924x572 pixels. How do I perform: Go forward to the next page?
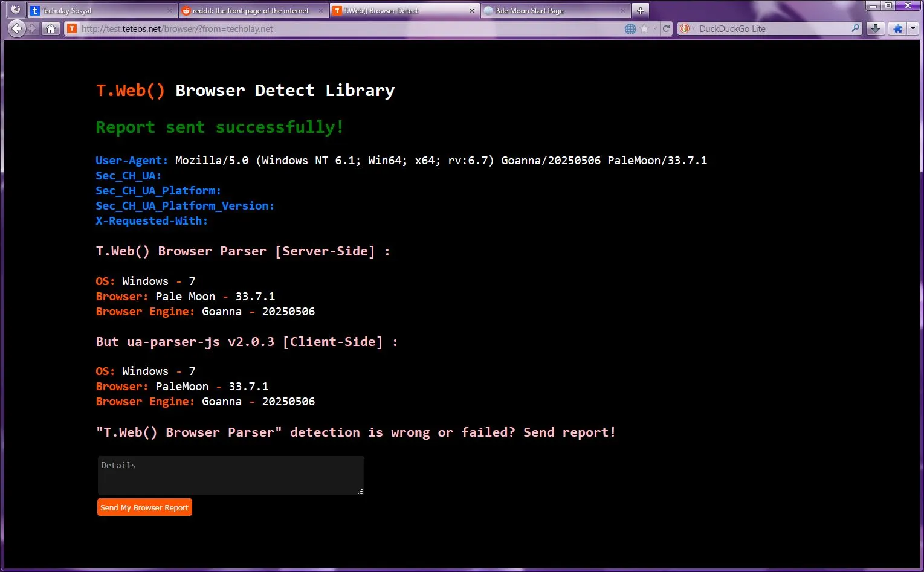[33, 28]
